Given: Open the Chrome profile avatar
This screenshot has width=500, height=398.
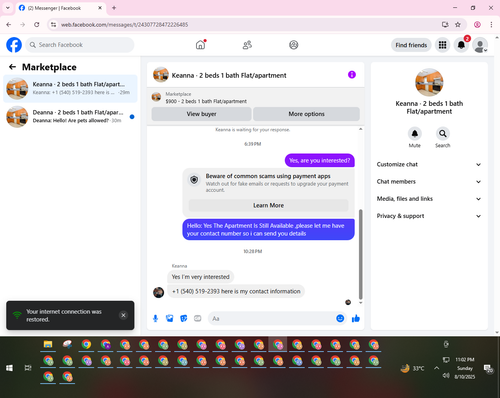Looking at the screenshot, I should [477, 24].
